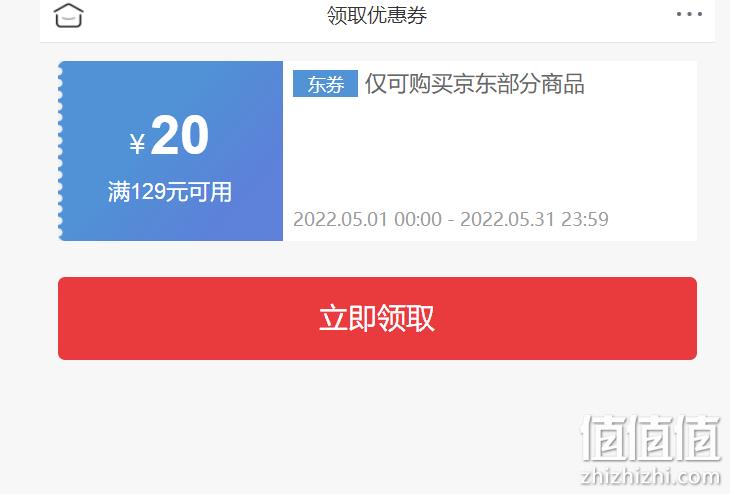The image size is (730, 494).
Task: Click the 领取优惠券 page title
Action: tap(377, 15)
